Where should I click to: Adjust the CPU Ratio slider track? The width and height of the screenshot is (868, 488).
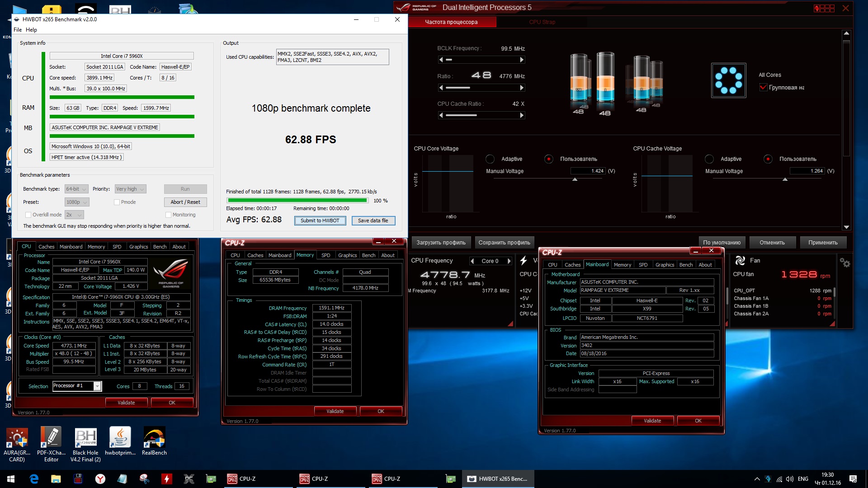point(481,88)
